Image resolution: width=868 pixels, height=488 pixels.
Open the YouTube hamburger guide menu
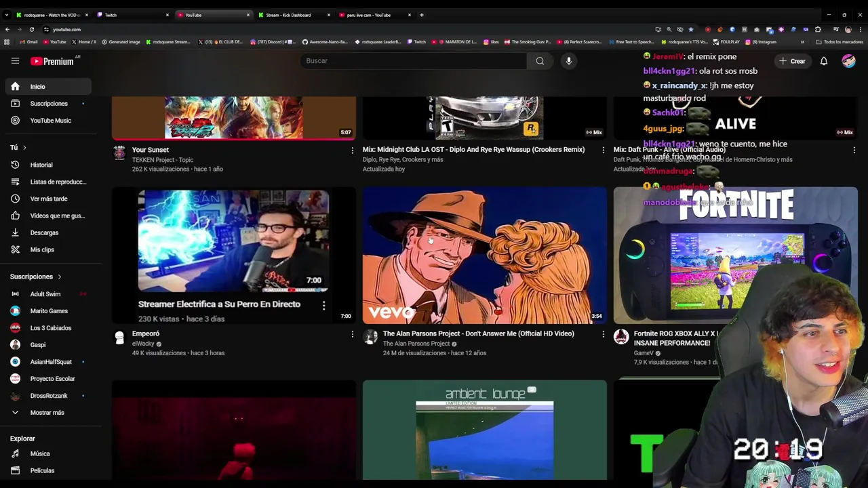[15, 61]
